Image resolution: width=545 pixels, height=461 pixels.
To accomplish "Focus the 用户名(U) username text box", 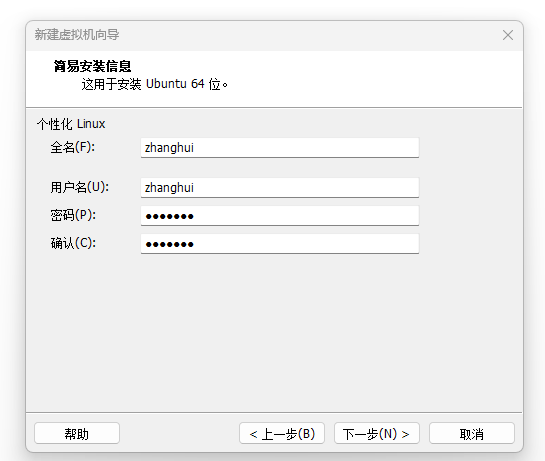I will [280, 188].
